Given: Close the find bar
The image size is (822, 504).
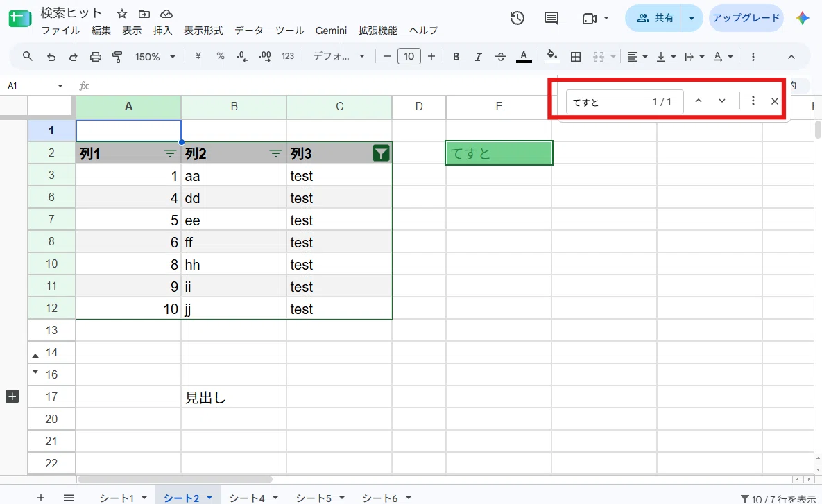Looking at the screenshot, I should point(775,101).
